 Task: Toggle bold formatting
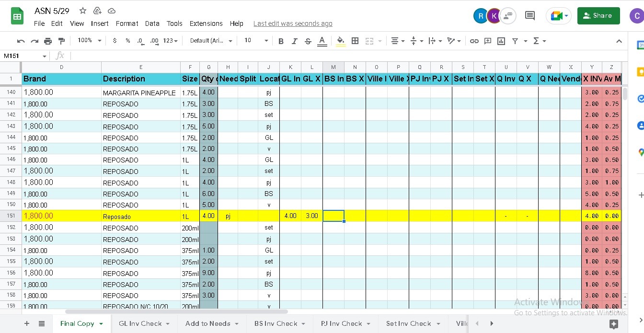click(281, 41)
